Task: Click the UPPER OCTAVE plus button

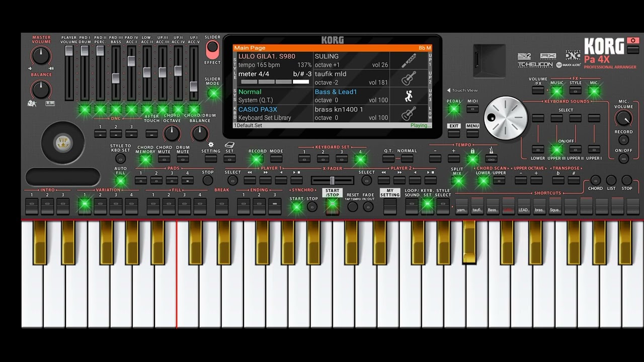Action: point(536,180)
